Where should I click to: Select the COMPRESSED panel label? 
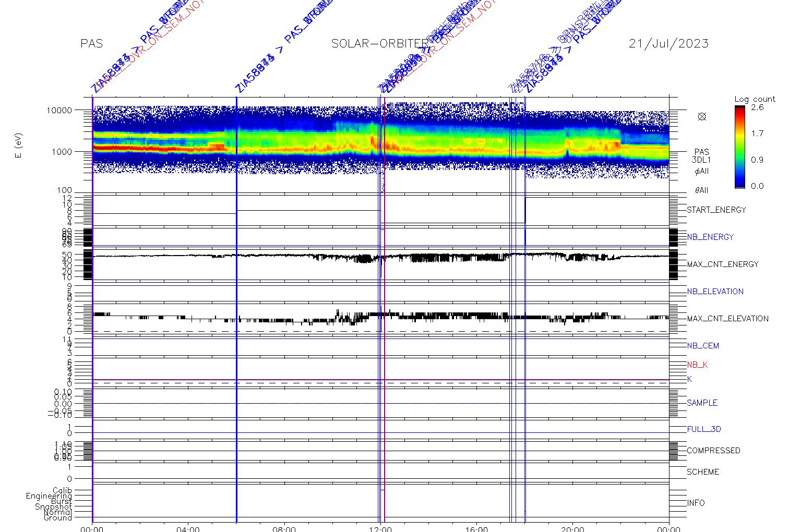(x=713, y=451)
